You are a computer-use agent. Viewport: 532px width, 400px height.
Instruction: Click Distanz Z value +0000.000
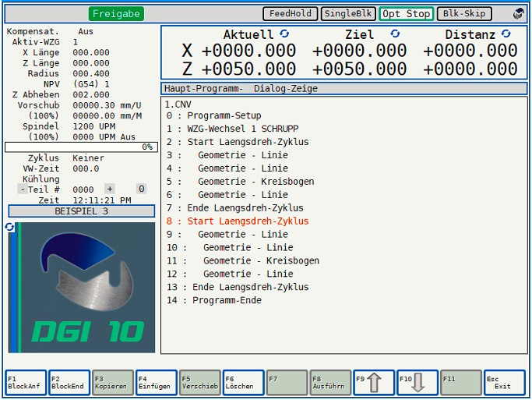coord(470,69)
